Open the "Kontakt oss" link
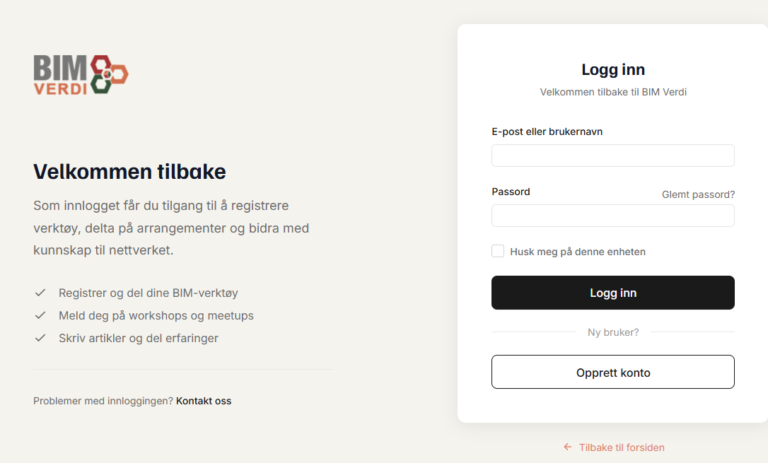768x463 pixels. [203, 401]
